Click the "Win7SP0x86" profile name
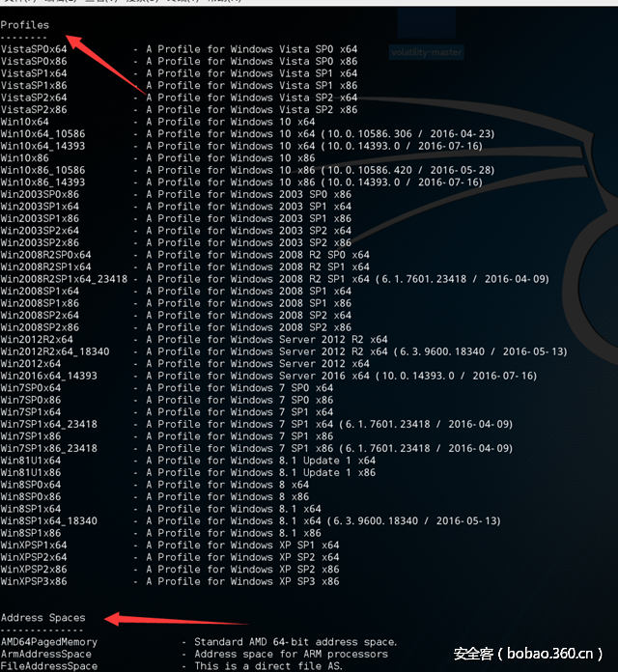 click(31, 400)
